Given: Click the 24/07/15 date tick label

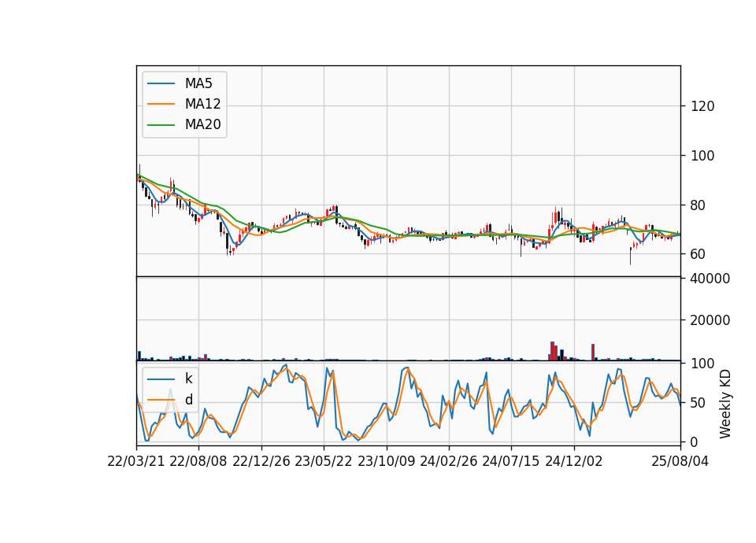Looking at the screenshot, I should 511,462.
